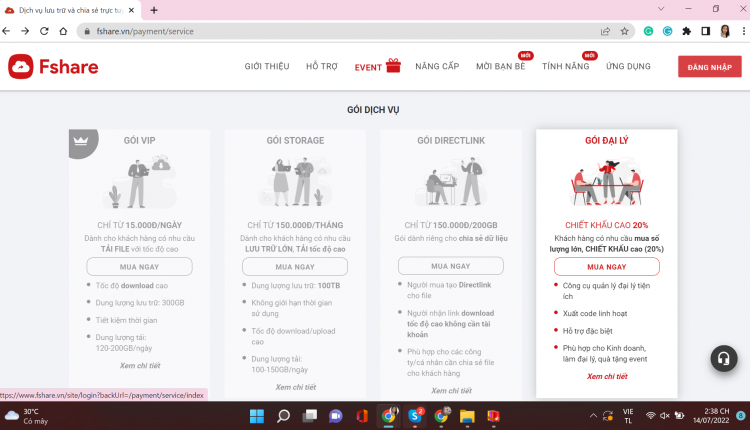Open the EVENT menu item

(368, 67)
